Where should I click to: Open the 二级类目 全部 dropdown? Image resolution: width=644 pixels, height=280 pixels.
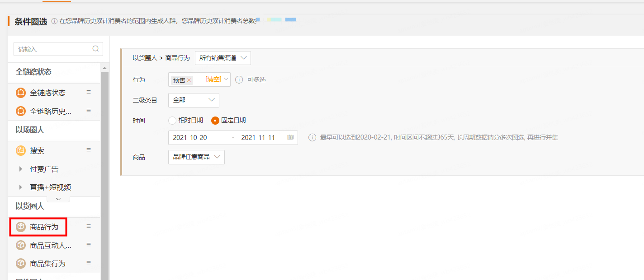click(194, 100)
